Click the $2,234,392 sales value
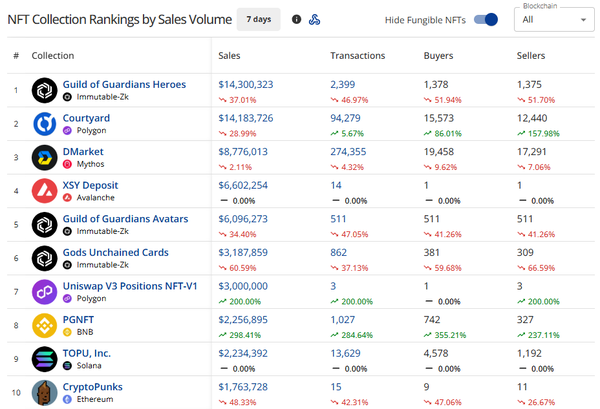 click(x=243, y=354)
